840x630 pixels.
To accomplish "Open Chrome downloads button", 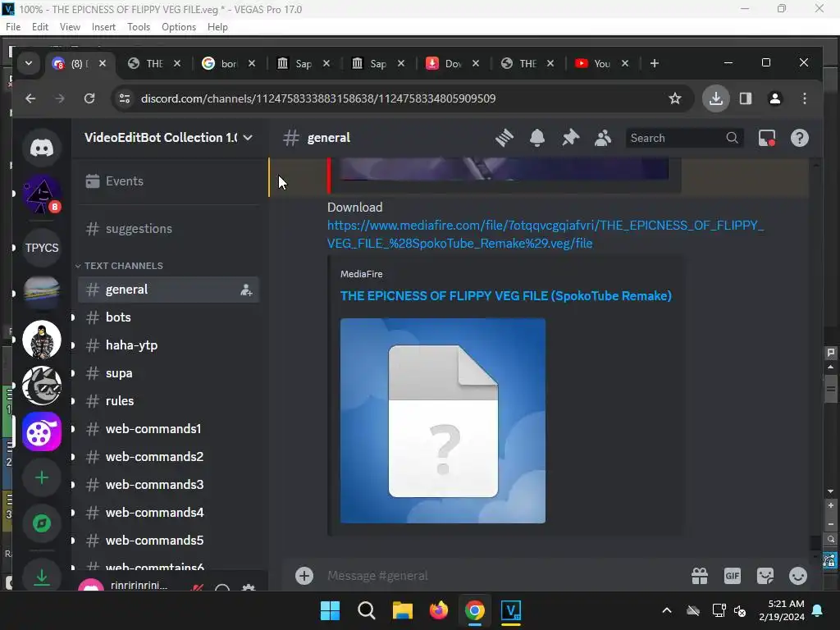I will [715, 98].
